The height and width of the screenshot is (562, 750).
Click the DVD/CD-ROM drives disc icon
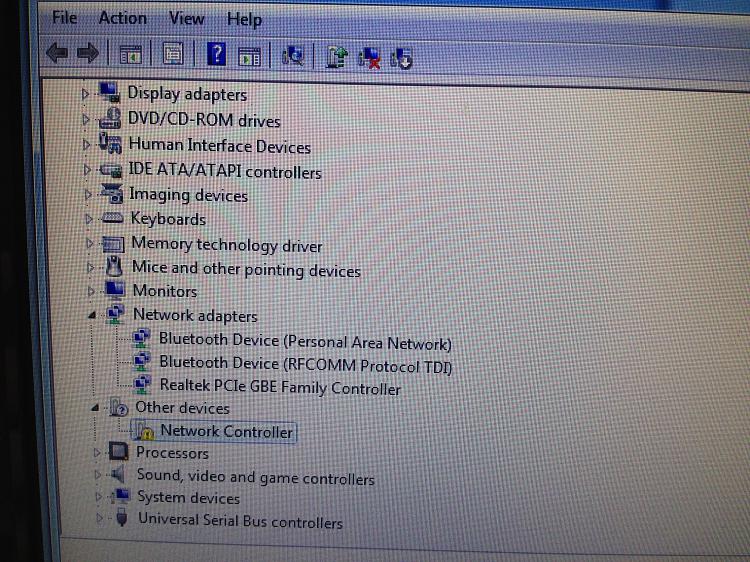[x=110, y=118]
